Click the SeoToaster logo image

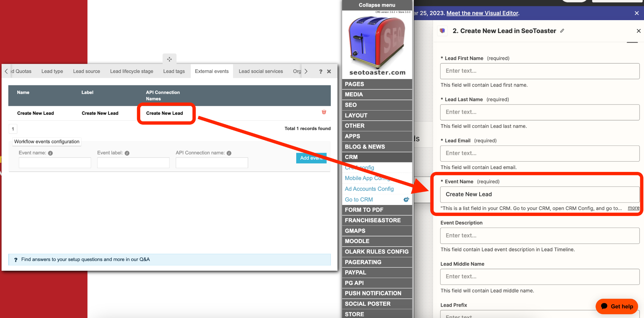(377, 45)
